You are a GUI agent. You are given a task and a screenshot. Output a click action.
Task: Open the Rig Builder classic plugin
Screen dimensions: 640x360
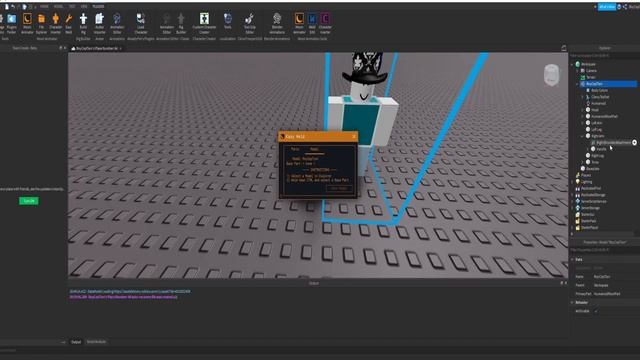(x=181, y=24)
